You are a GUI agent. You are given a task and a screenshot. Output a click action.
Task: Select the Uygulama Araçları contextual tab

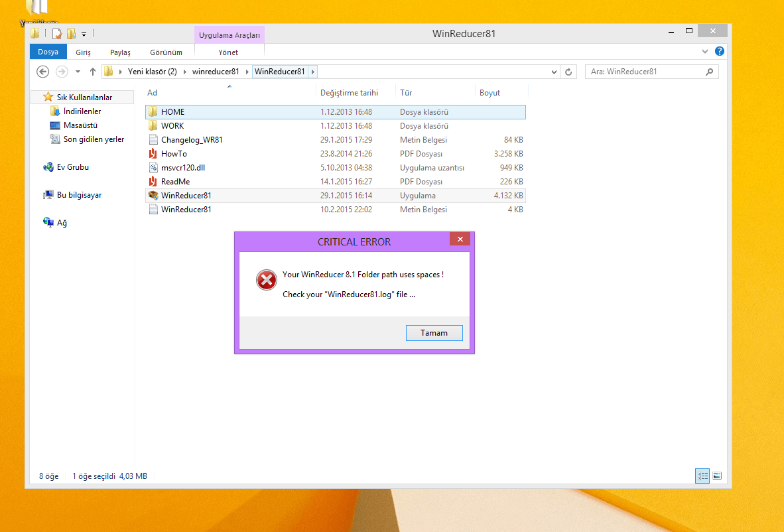tap(229, 35)
